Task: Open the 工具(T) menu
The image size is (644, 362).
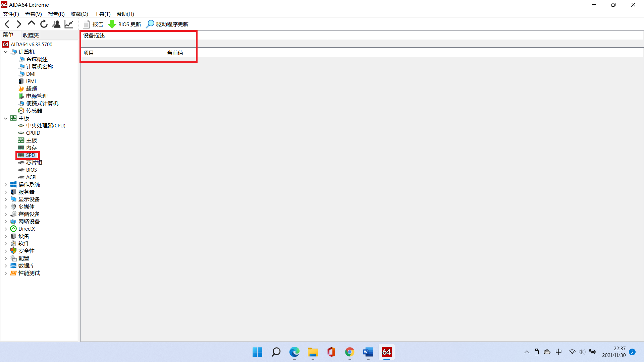Action: point(102,14)
